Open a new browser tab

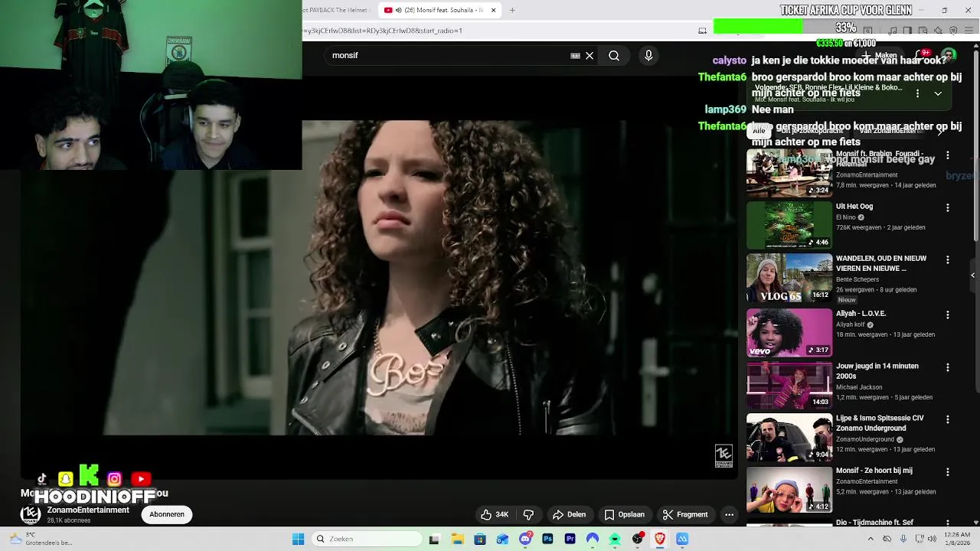tap(512, 10)
